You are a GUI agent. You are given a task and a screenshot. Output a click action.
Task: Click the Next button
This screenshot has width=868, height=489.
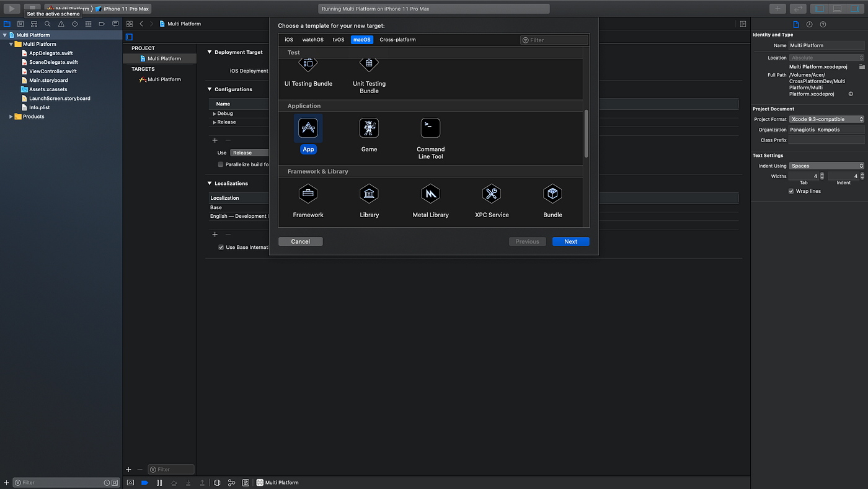571,241
